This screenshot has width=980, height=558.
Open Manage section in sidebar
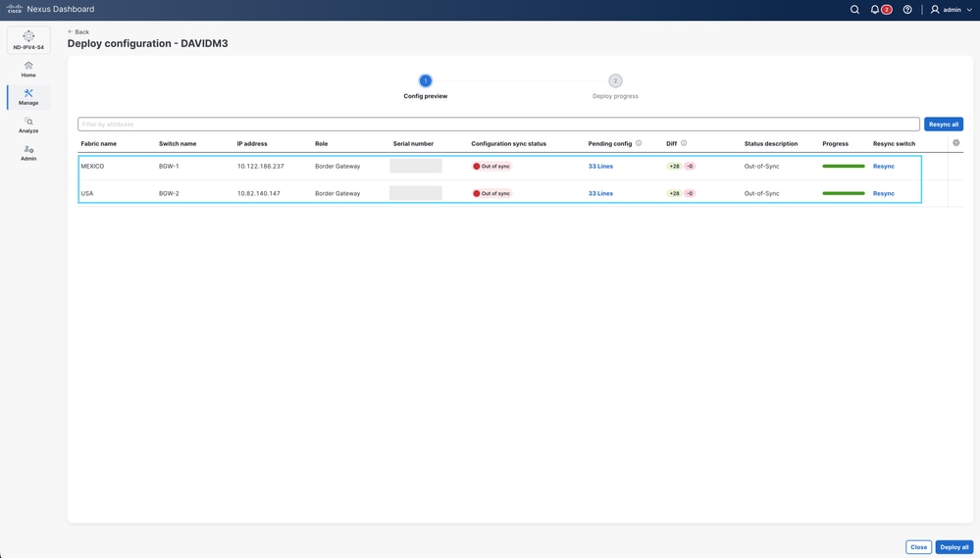coord(28,97)
